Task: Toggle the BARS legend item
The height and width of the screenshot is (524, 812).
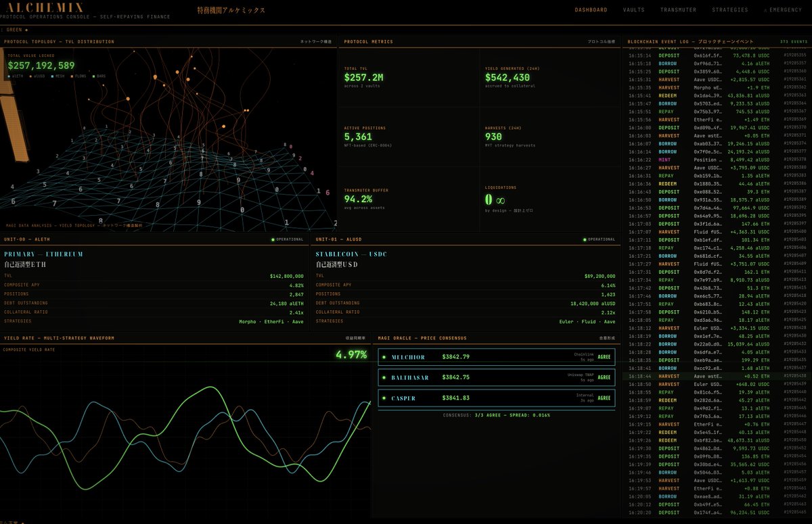Action: coord(100,76)
